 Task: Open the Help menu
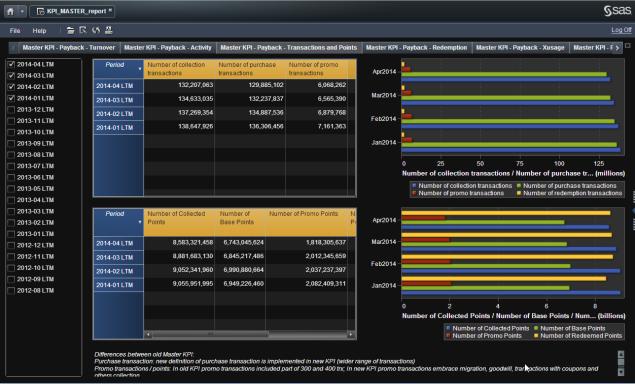[39, 31]
